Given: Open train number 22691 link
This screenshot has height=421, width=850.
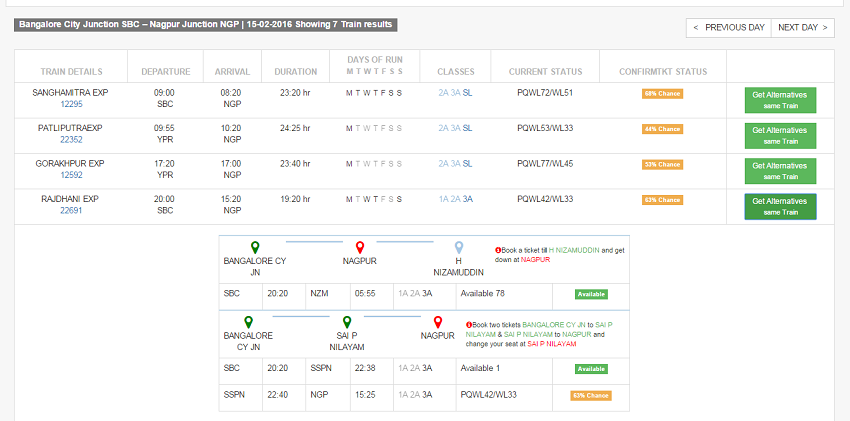Looking at the screenshot, I should [x=72, y=211].
